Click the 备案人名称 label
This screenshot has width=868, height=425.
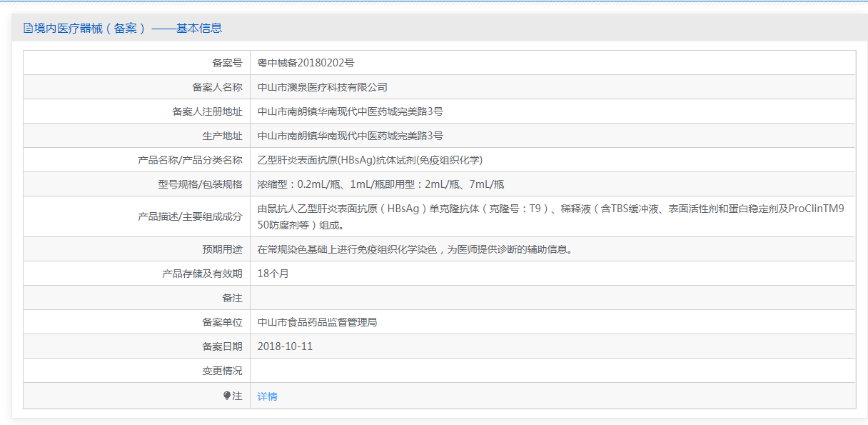point(217,87)
